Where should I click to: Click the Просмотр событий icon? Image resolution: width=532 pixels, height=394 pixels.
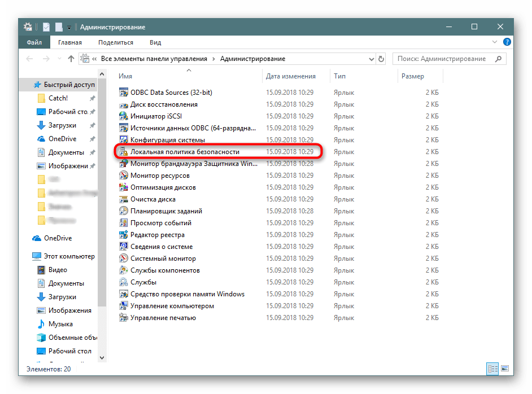[x=124, y=223]
